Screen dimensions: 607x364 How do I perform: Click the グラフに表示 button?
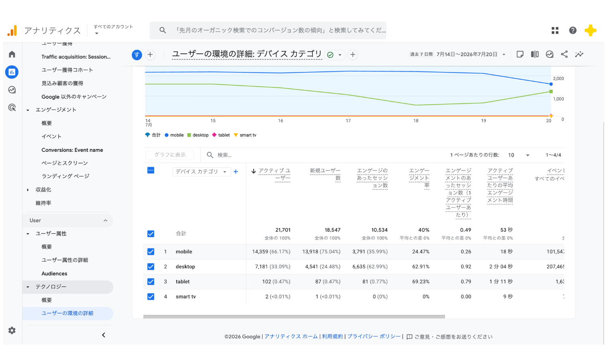[170, 155]
